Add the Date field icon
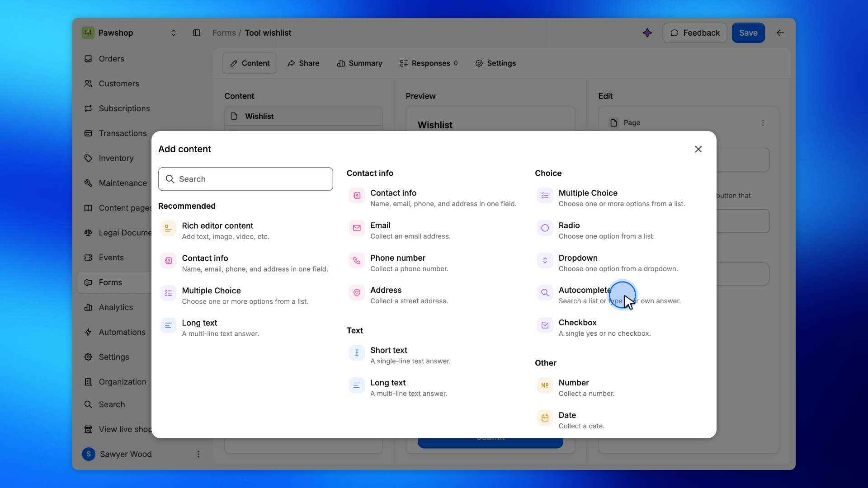This screenshot has width=868, height=488. pyautogui.click(x=545, y=418)
